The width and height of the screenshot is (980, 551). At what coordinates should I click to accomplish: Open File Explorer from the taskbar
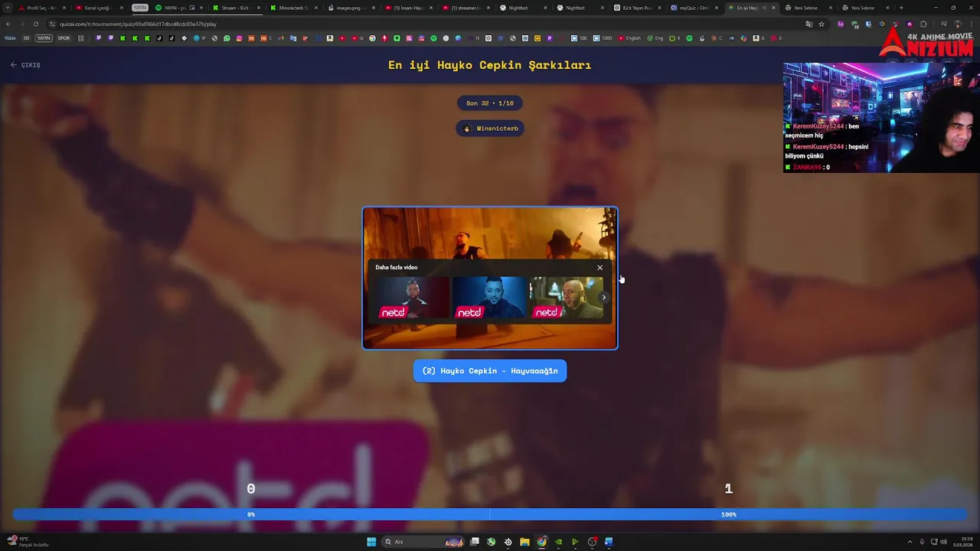524,542
